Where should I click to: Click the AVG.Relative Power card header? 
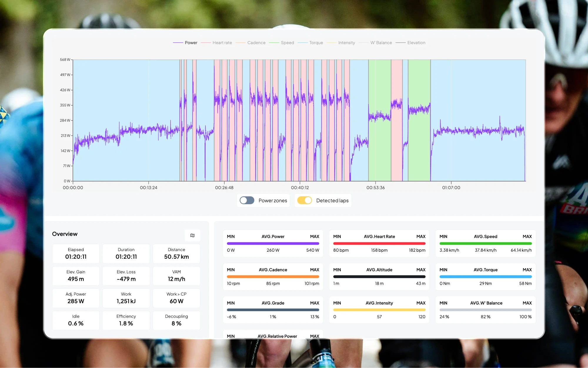277,336
